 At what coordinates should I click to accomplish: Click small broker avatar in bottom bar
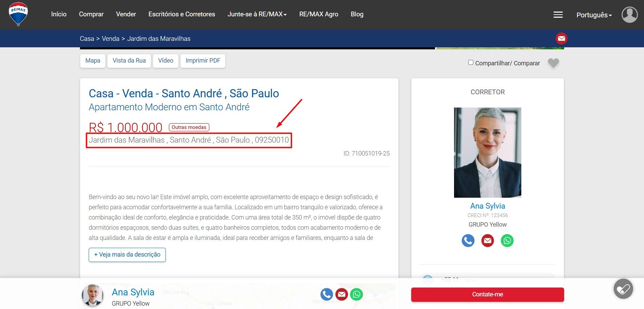92,295
